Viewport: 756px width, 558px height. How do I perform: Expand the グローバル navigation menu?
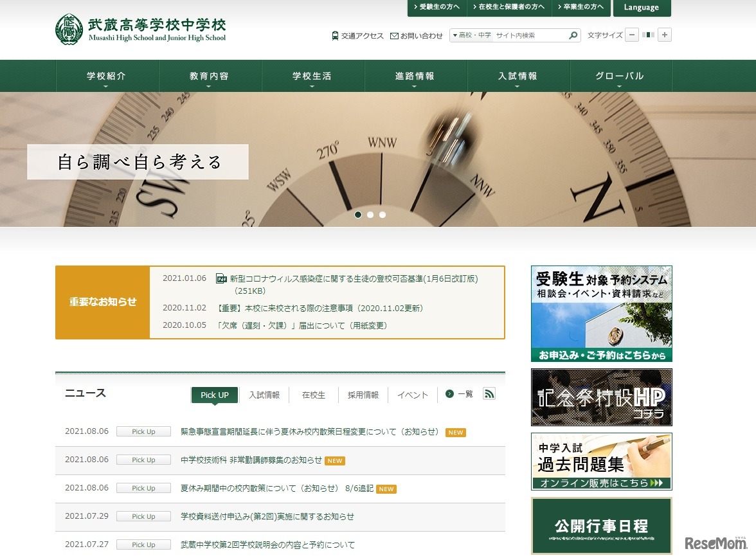click(x=620, y=75)
